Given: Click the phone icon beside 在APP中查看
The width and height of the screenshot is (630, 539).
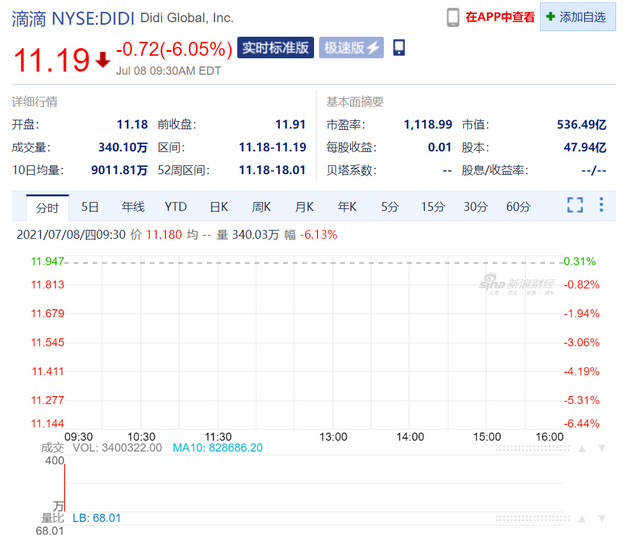Looking at the screenshot, I should point(453,18).
